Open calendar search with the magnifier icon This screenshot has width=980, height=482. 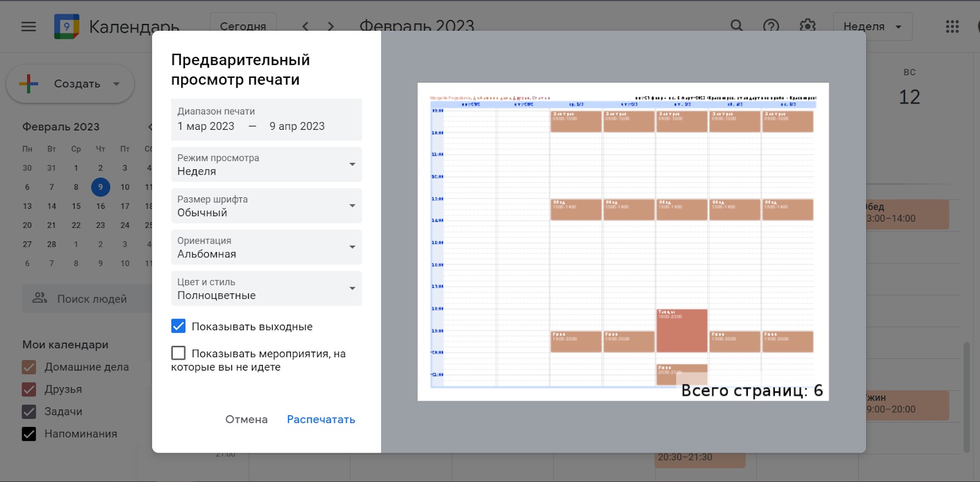737,26
